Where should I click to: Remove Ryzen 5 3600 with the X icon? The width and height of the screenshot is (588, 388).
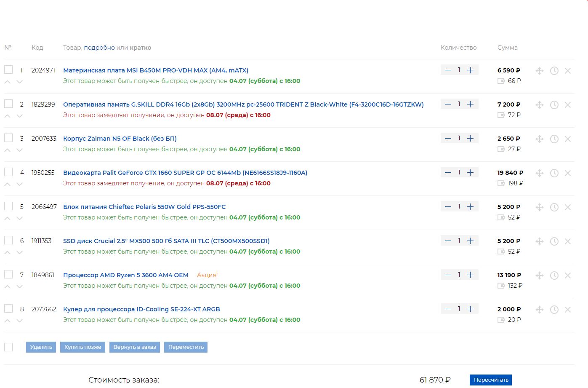pos(568,276)
